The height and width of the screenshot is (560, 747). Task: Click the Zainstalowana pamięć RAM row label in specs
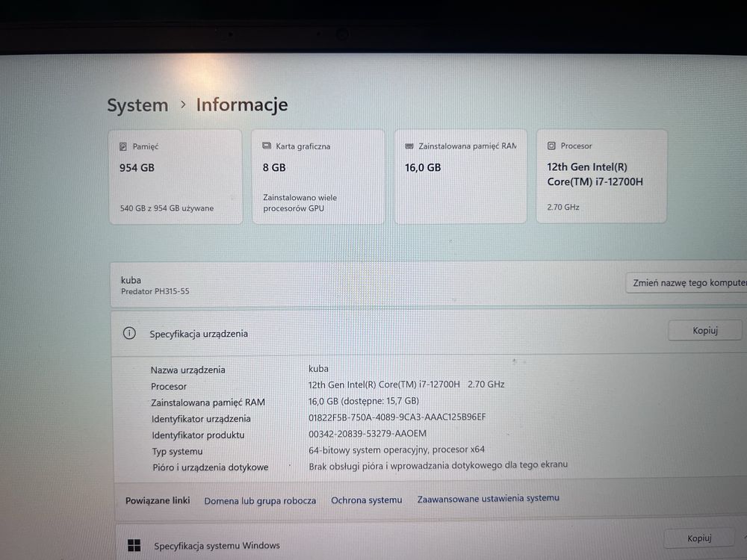click(x=208, y=402)
